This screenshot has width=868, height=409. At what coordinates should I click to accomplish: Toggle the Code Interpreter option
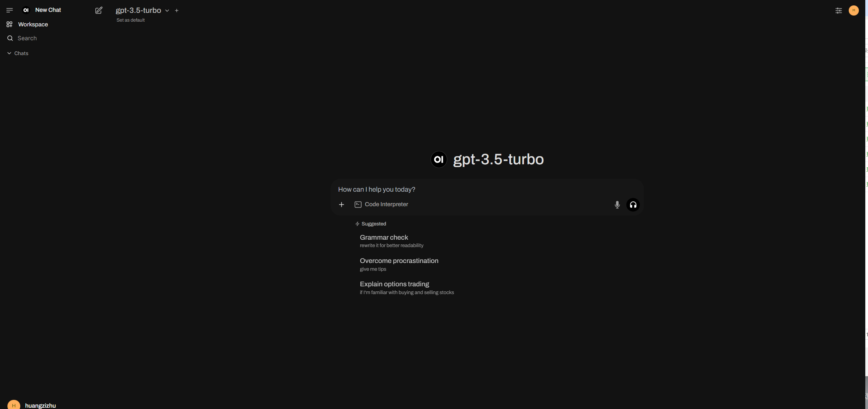(381, 204)
